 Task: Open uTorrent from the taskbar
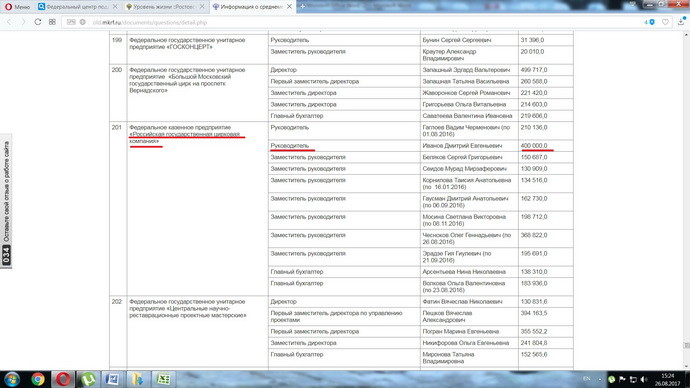click(88, 379)
